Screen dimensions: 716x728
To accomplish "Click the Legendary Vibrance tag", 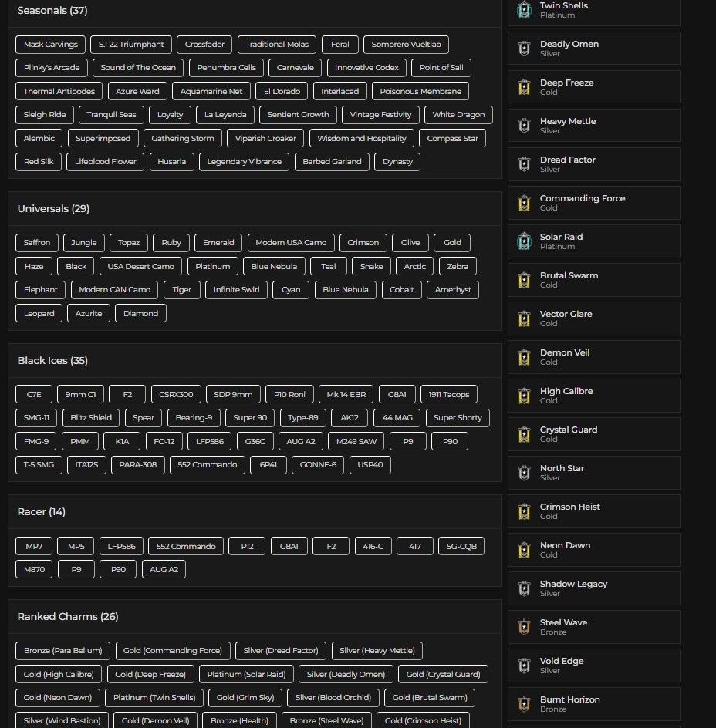I will point(245,162).
